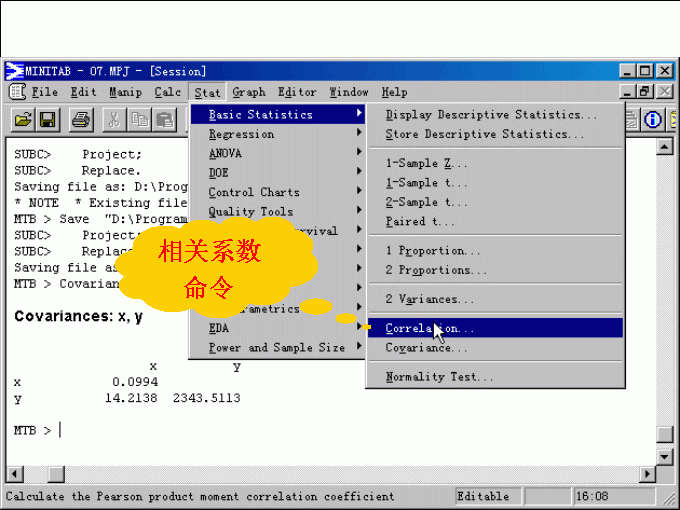Click the Paste clipboard icon
Image resolution: width=680 pixels, height=510 pixels.
[164, 120]
